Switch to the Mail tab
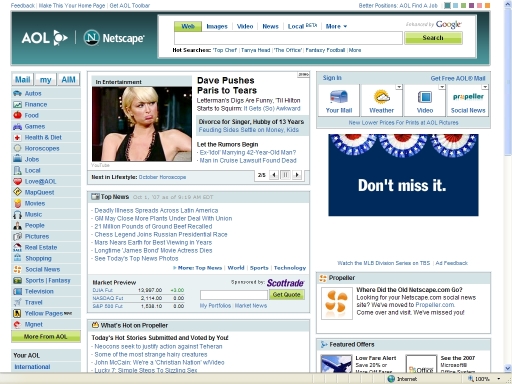 23,80
